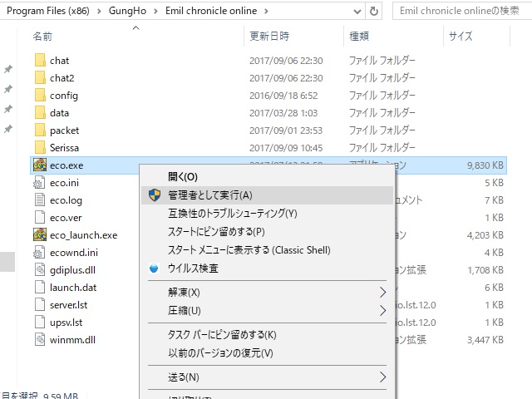532x399 pixels.
Task: Sort by the 種類 column header
Action: [x=359, y=36]
